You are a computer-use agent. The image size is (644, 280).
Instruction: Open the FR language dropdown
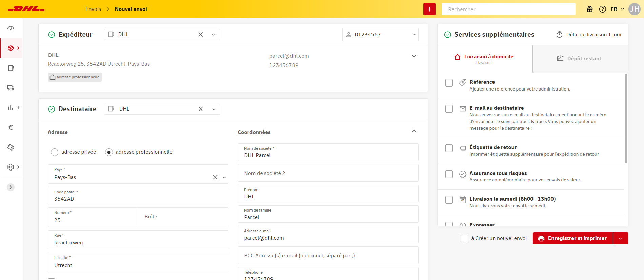618,9
